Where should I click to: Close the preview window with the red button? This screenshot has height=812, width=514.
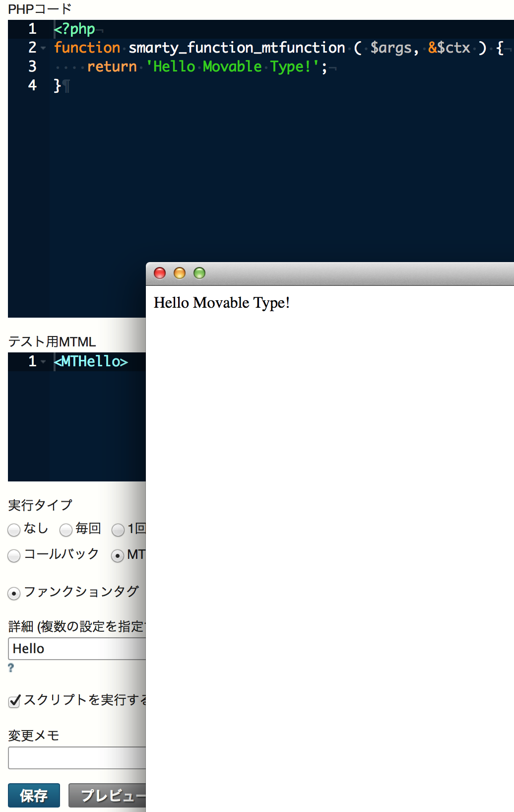pyautogui.click(x=160, y=273)
